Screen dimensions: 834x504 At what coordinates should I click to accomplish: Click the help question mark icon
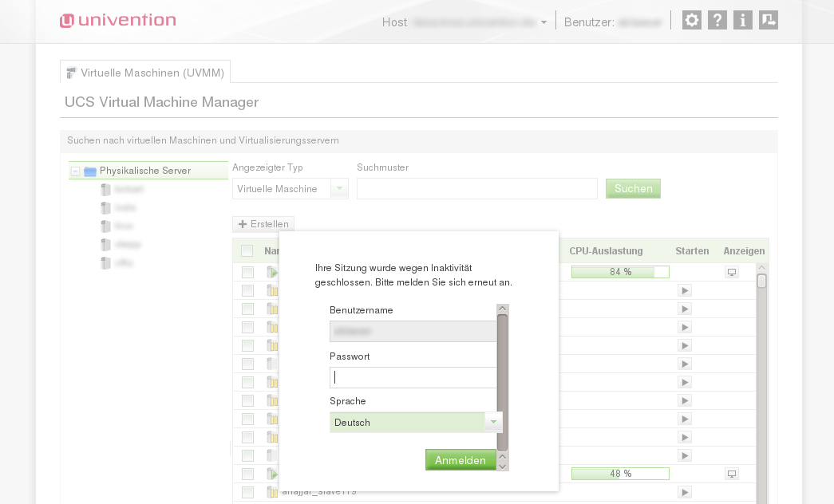717,21
